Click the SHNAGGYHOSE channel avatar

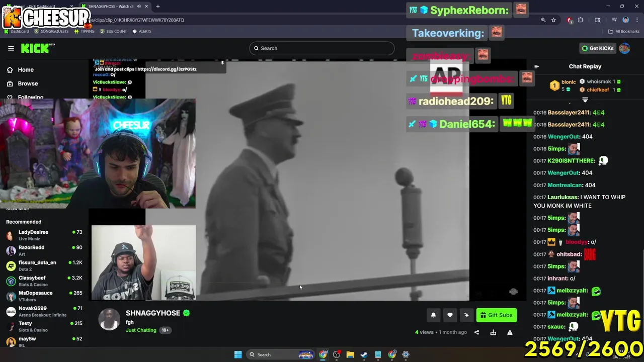pos(109,319)
